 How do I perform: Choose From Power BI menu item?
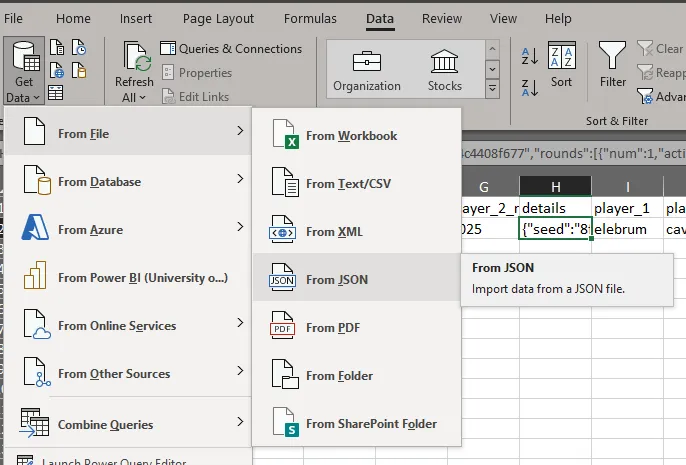(128, 276)
